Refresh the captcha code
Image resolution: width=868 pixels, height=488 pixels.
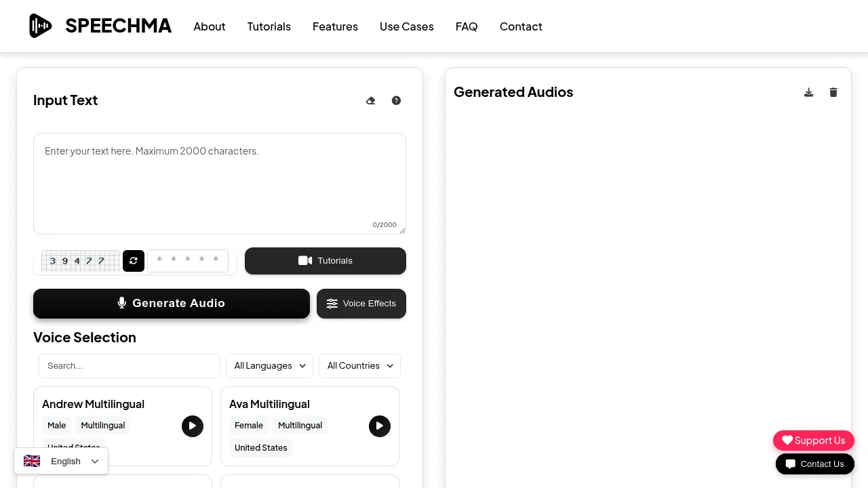tap(134, 261)
